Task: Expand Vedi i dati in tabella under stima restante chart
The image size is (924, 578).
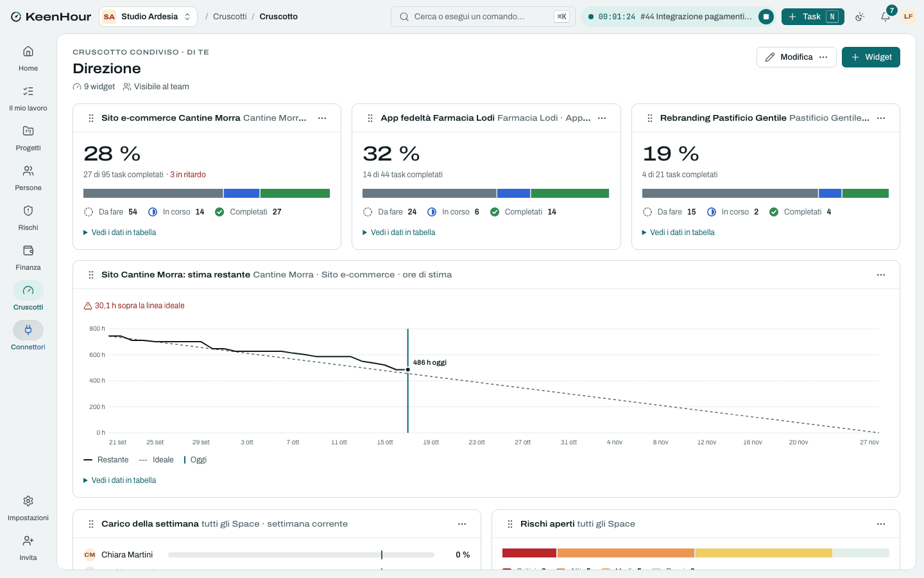Action: coord(119,480)
